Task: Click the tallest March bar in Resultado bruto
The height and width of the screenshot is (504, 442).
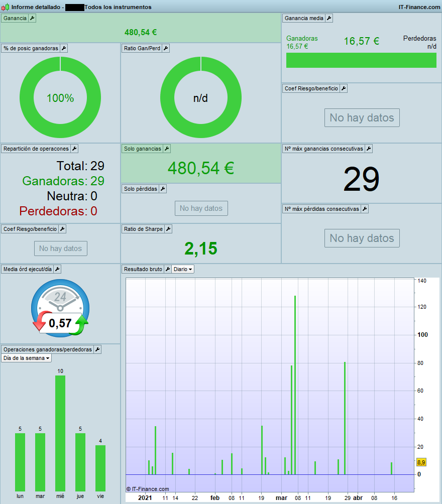Action: pos(295,385)
